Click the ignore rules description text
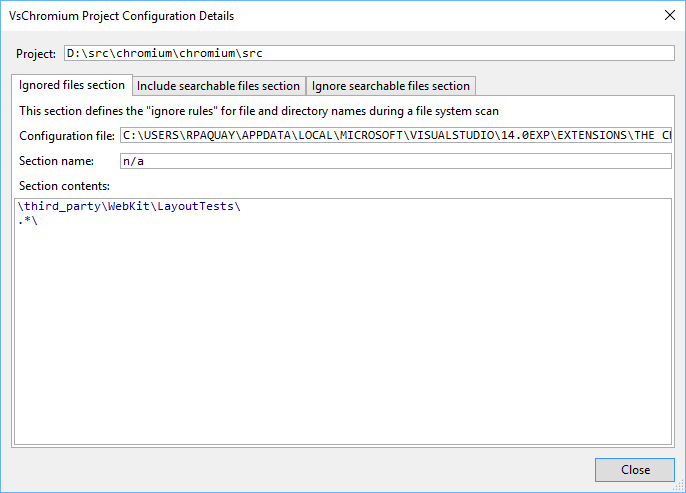 [259, 111]
